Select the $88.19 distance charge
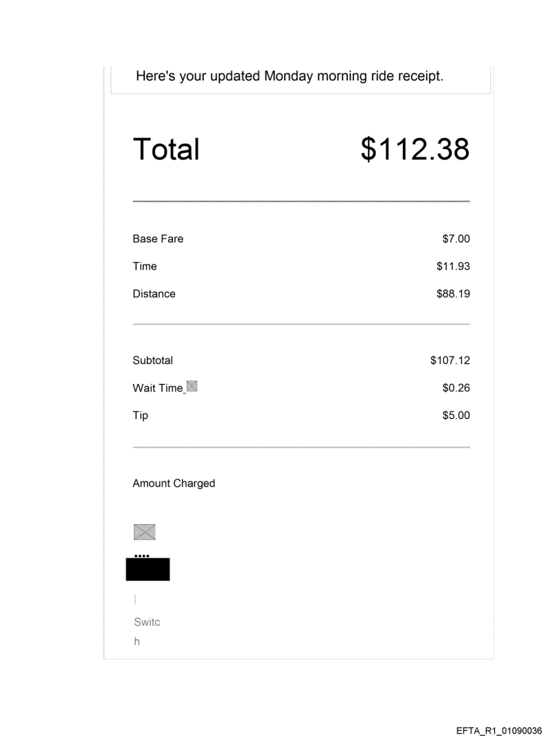560x737 pixels. coord(453,294)
